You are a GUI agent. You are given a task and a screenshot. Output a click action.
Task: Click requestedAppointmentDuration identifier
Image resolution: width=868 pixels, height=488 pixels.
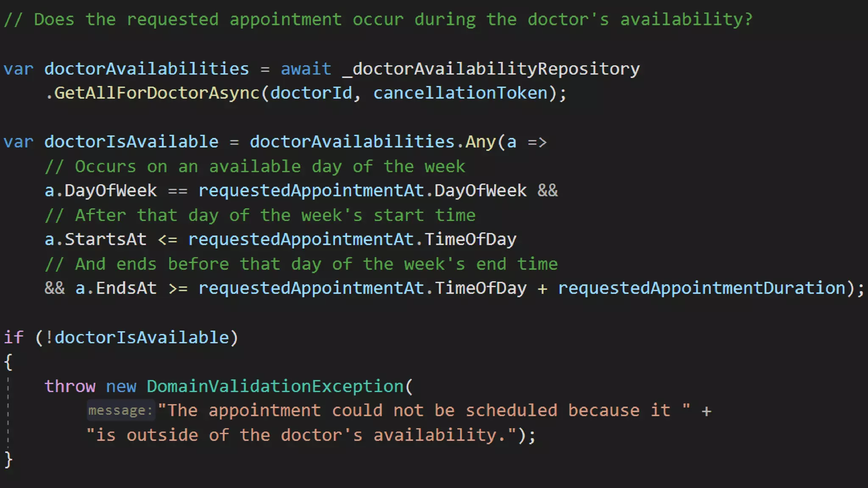pos(701,288)
